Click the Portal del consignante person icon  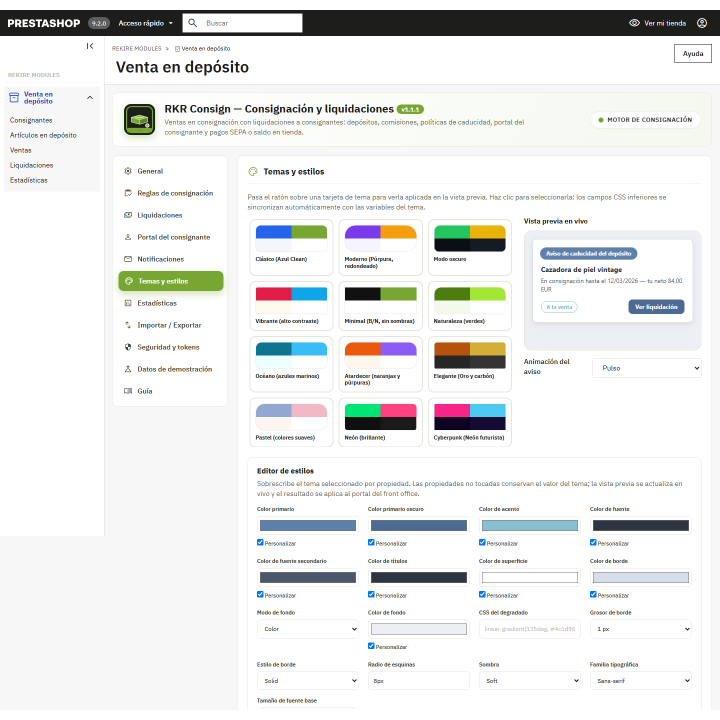click(x=128, y=237)
